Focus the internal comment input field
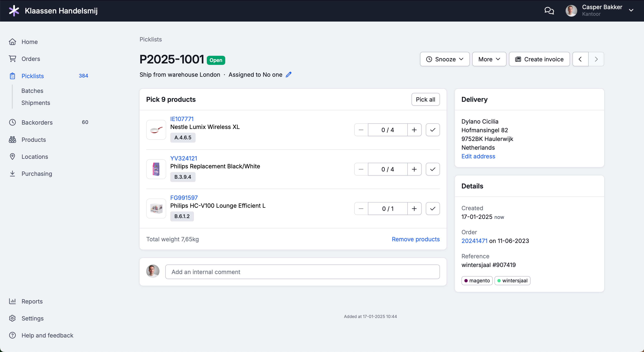The height and width of the screenshot is (352, 644). coord(302,272)
